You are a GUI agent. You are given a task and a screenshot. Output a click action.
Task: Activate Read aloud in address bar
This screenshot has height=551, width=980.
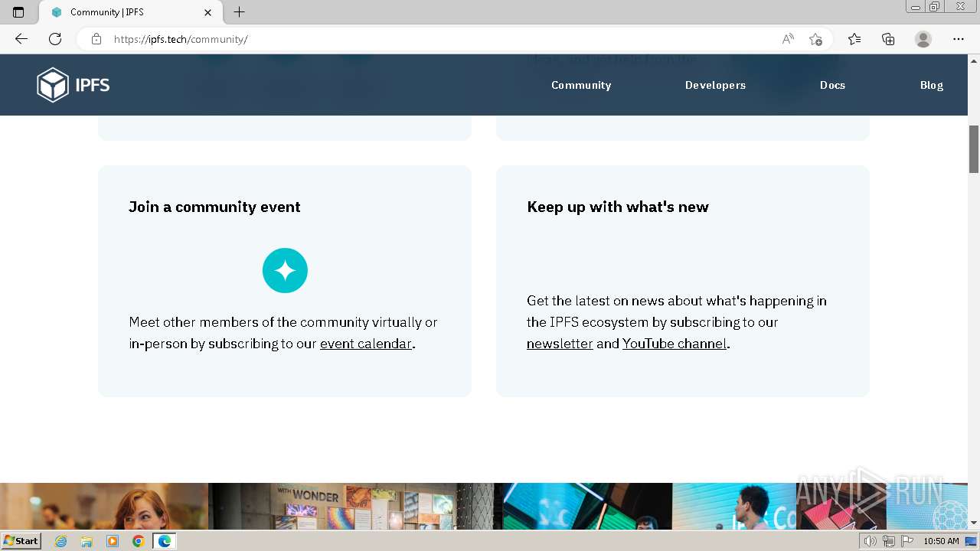pyautogui.click(x=788, y=39)
